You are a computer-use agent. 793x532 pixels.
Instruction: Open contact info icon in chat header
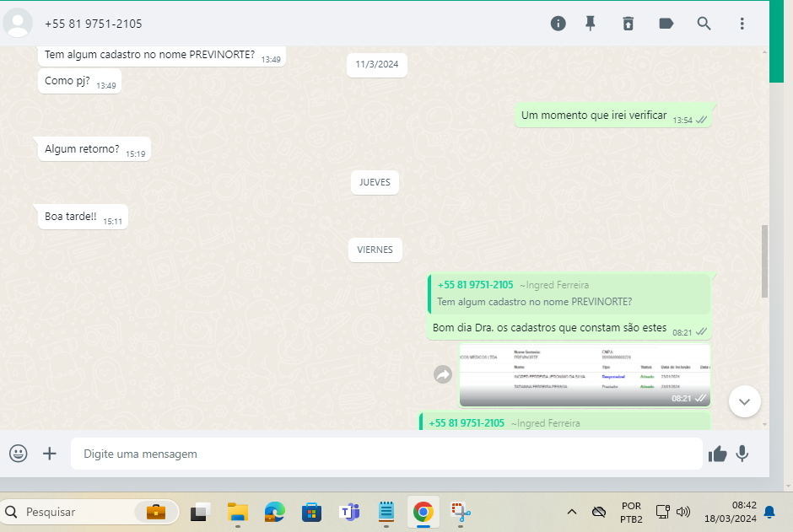click(x=558, y=24)
